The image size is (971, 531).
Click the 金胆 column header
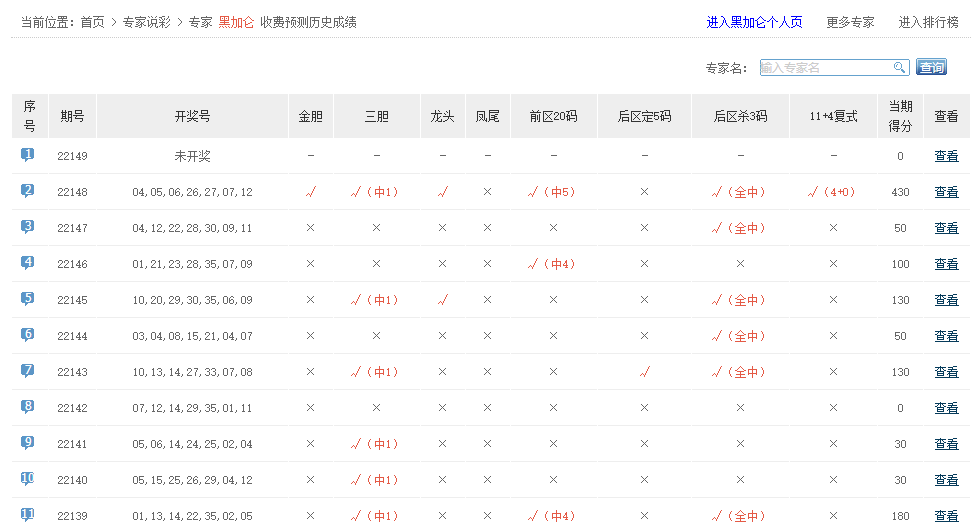(x=311, y=116)
